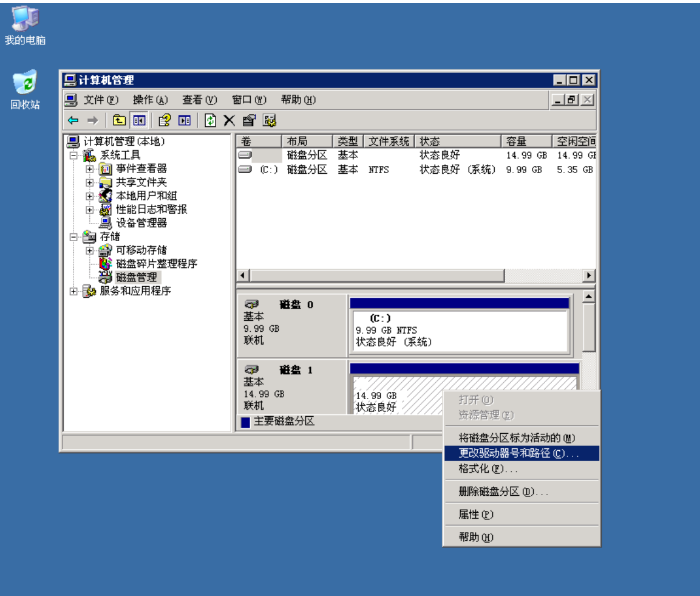Toggle the action pane show/hide toolbar button
700x596 pixels.
183,120
